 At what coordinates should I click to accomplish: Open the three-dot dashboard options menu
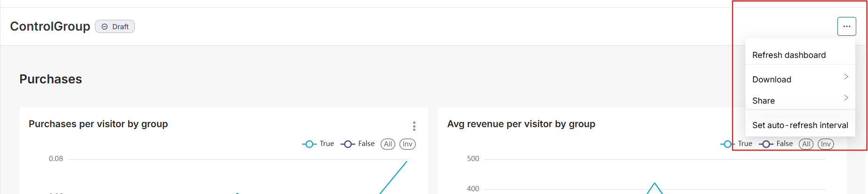point(846,26)
